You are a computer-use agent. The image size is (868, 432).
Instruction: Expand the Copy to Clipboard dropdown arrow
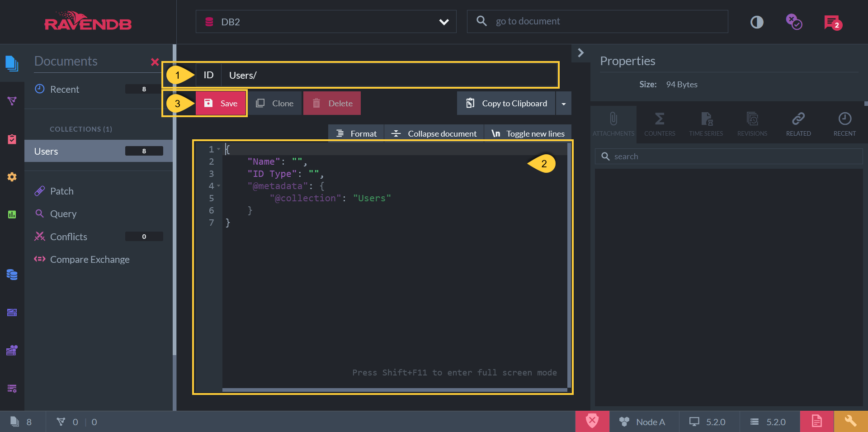click(563, 104)
